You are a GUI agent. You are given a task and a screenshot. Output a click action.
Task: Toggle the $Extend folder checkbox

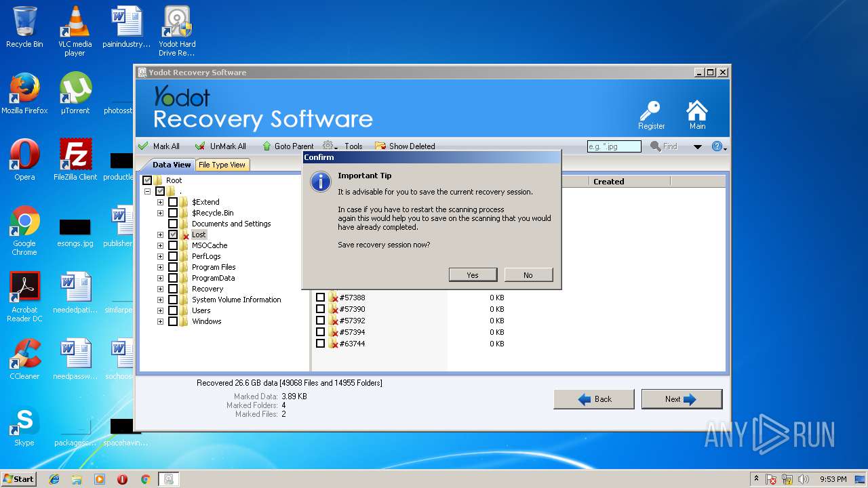click(173, 202)
